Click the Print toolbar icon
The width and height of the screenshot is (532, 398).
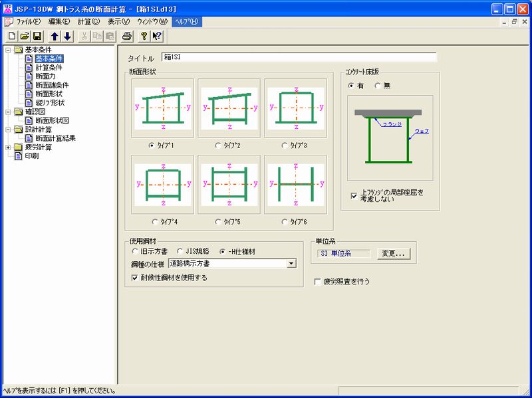point(127,36)
